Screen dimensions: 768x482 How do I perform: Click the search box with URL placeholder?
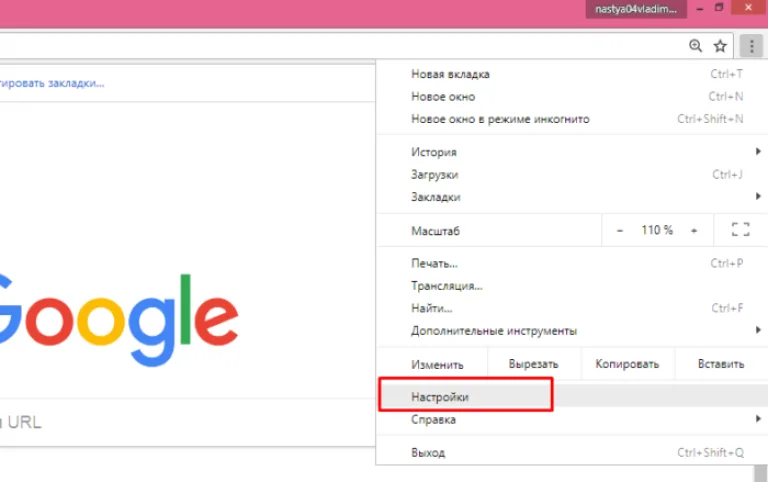186,422
